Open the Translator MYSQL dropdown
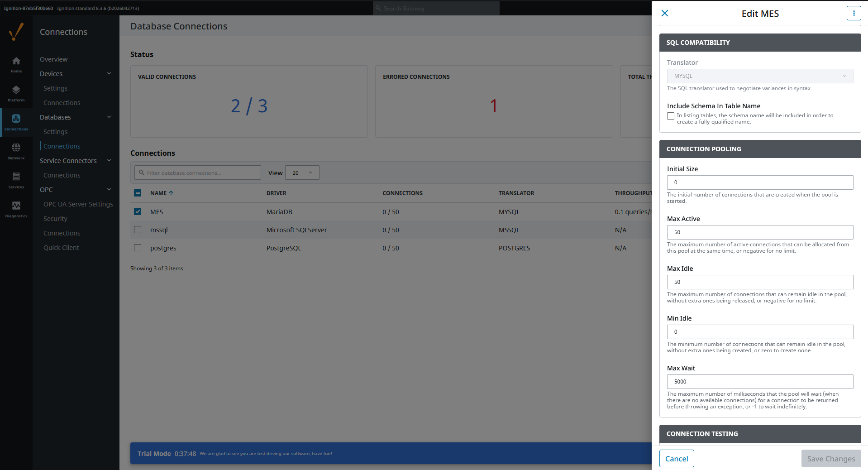 click(760, 76)
